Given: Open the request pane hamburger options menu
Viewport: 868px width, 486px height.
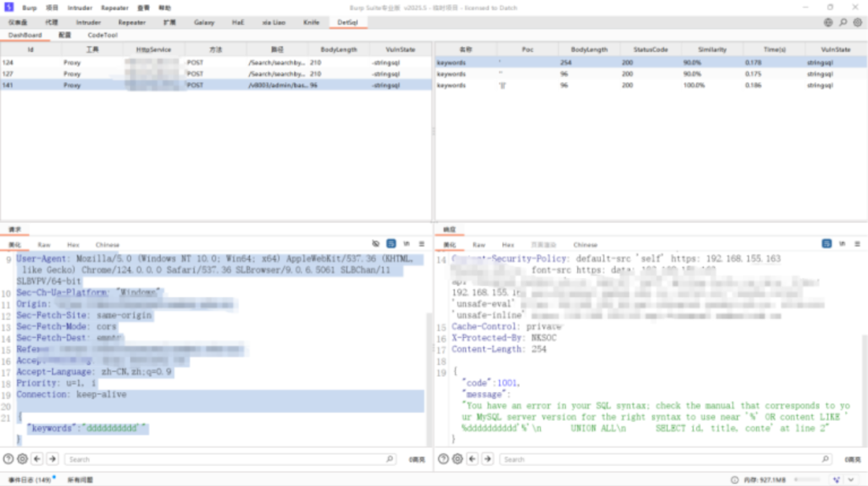Looking at the screenshot, I should pyautogui.click(x=422, y=244).
